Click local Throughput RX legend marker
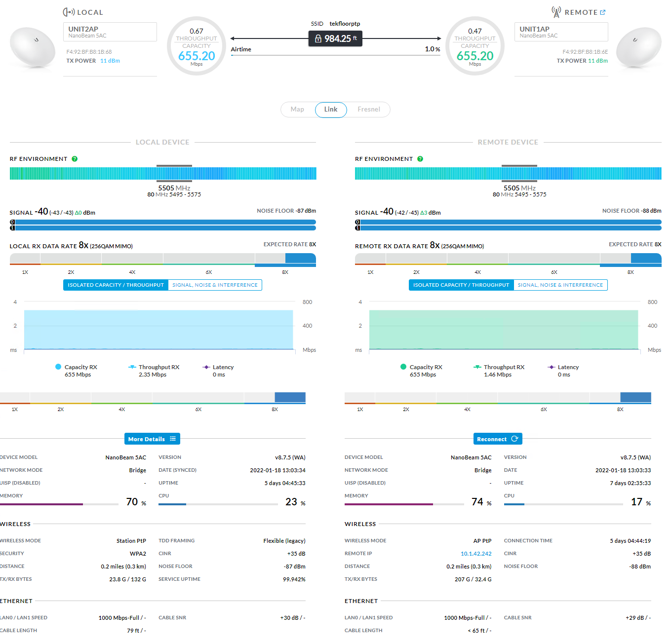The height and width of the screenshot is (642, 672). coord(132,367)
